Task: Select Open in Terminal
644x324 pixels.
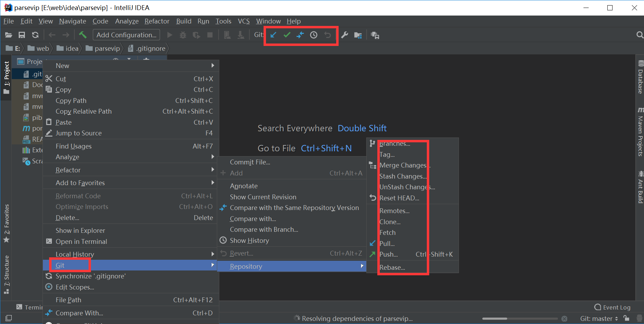Action: (131, 241)
